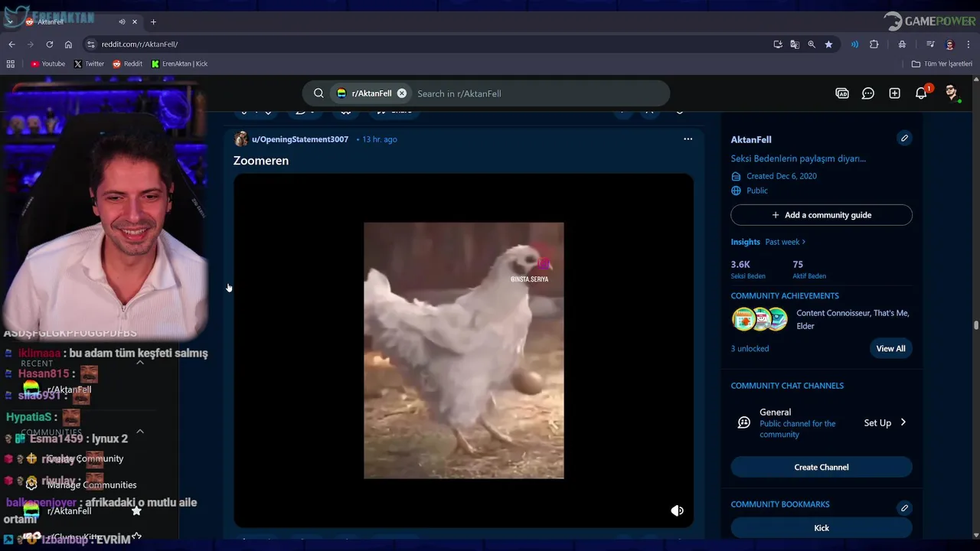Go back using the browser back arrow
The height and width of the screenshot is (551, 980).
coord(11,44)
